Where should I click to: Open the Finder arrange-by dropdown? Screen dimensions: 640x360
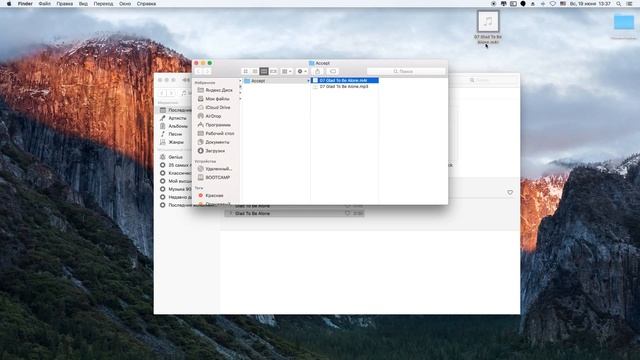click(287, 71)
